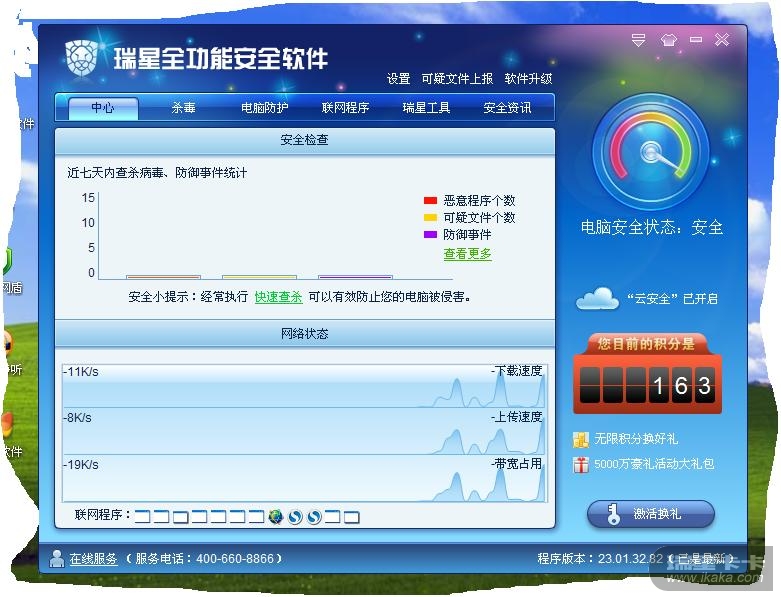This screenshot has width=781, height=597.
Task: Click the 网络状态 section header
Action: coord(304,334)
